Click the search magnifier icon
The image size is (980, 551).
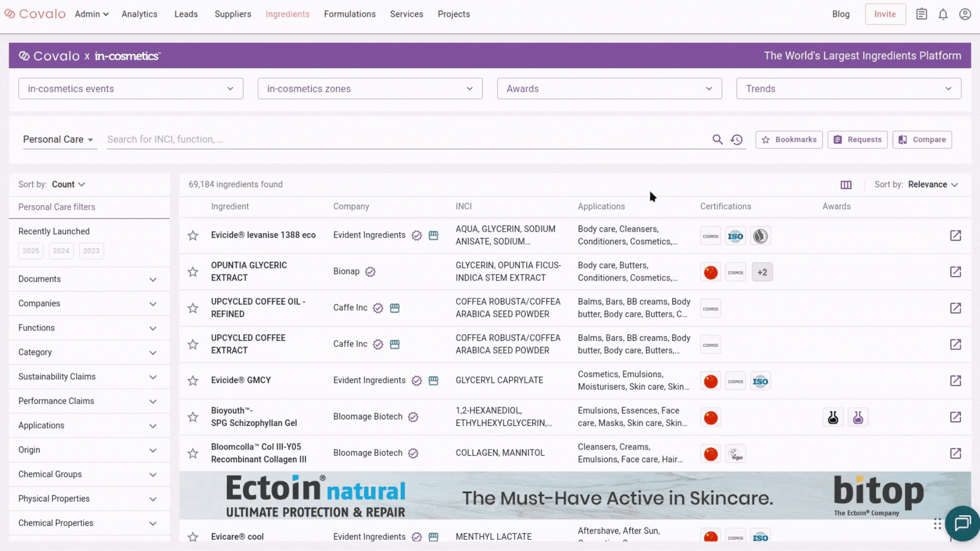(717, 139)
